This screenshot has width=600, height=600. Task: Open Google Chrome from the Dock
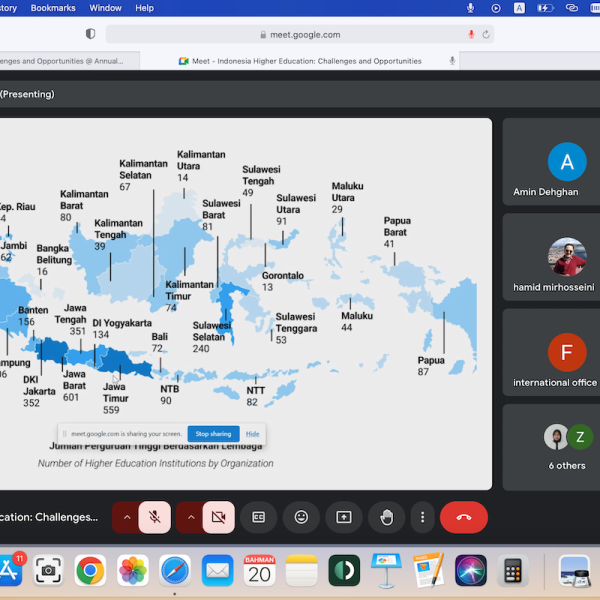tap(90, 570)
